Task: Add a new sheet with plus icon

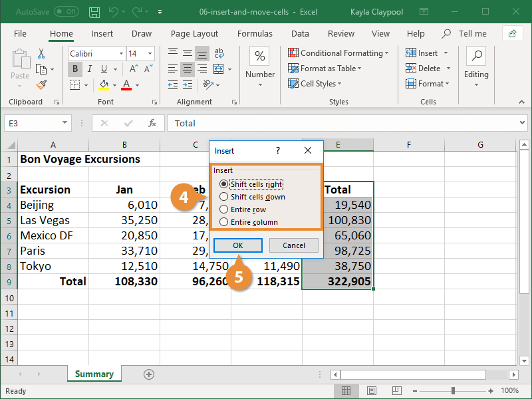Action: click(149, 374)
